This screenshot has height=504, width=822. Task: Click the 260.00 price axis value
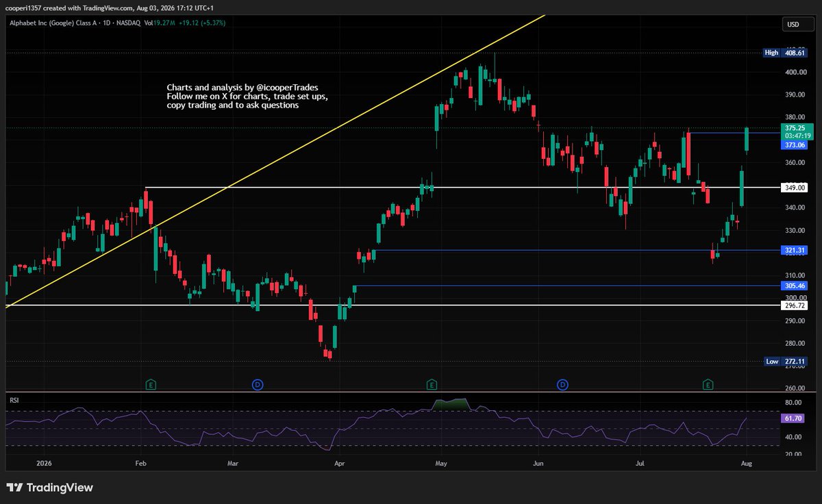click(795, 388)
